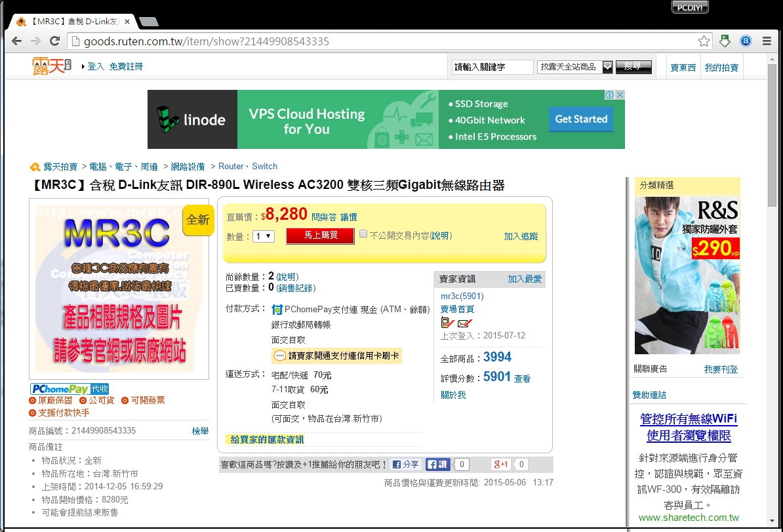Open the green download extension icon
Screen dimensions: 783x532
(725, 41)
